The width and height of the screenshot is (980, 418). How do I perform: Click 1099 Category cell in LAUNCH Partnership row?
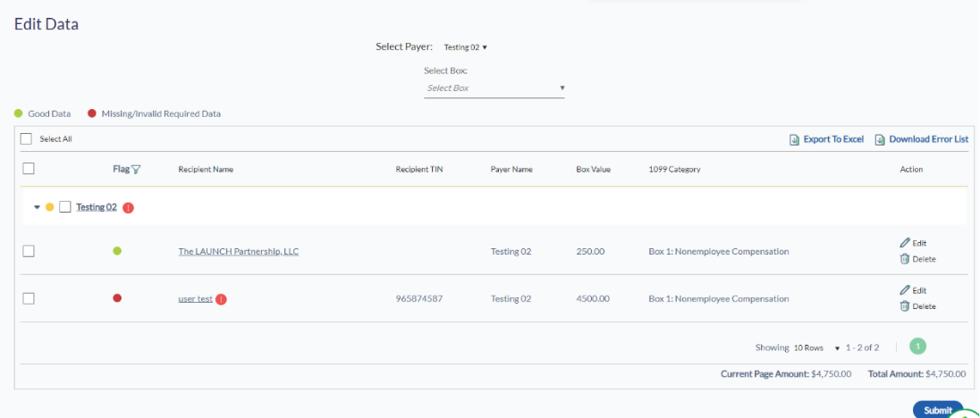tap(719, 251)
